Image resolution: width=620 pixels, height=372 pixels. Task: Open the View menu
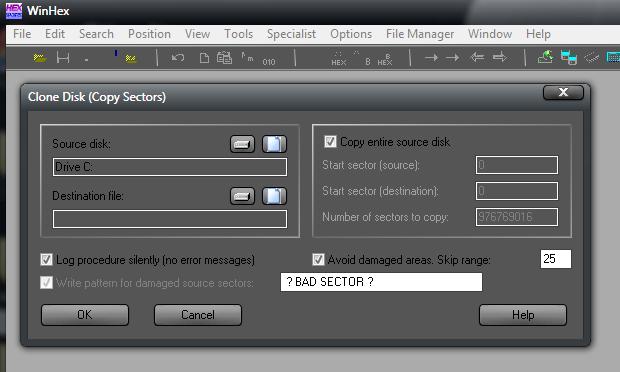197,34
